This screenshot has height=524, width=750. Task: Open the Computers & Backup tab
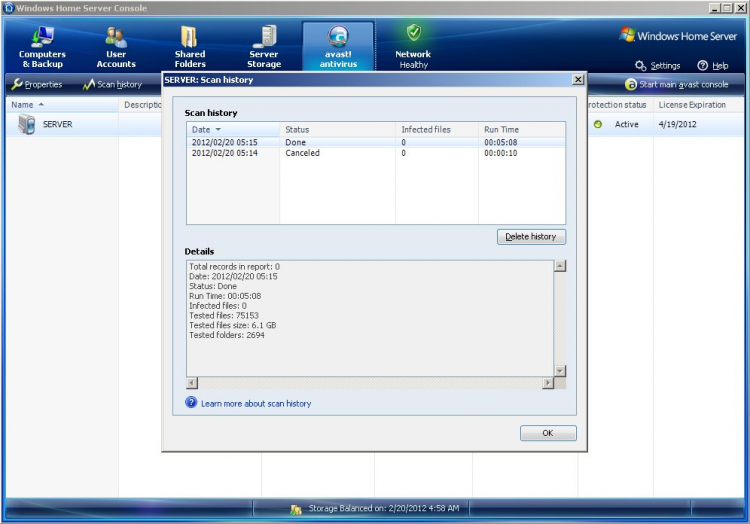[42, 47]
